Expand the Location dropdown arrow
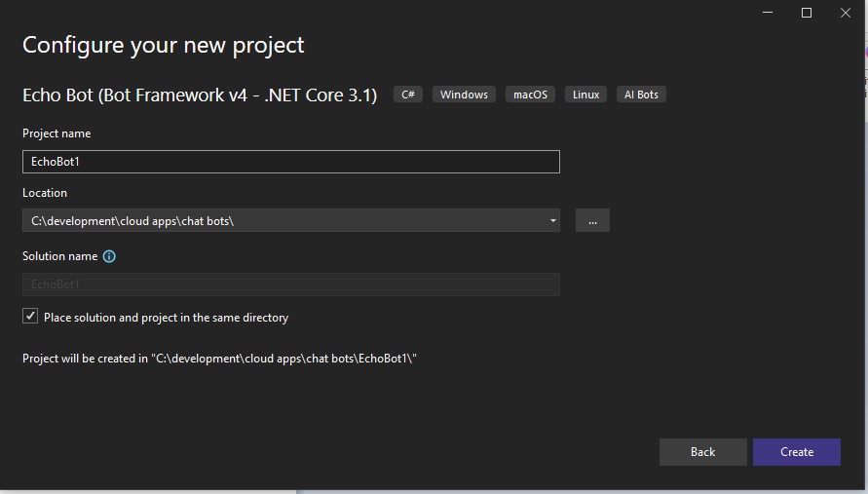868x494 pixels. (x=552, y=220)
